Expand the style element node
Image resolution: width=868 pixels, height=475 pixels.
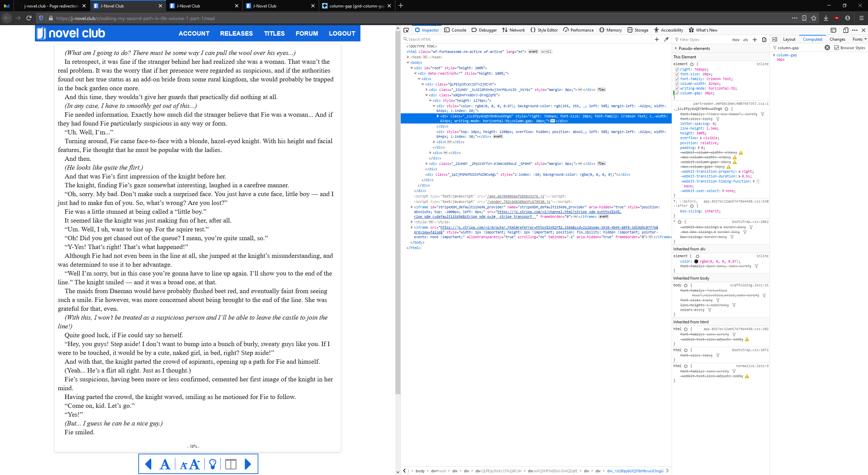coord(412,222)
